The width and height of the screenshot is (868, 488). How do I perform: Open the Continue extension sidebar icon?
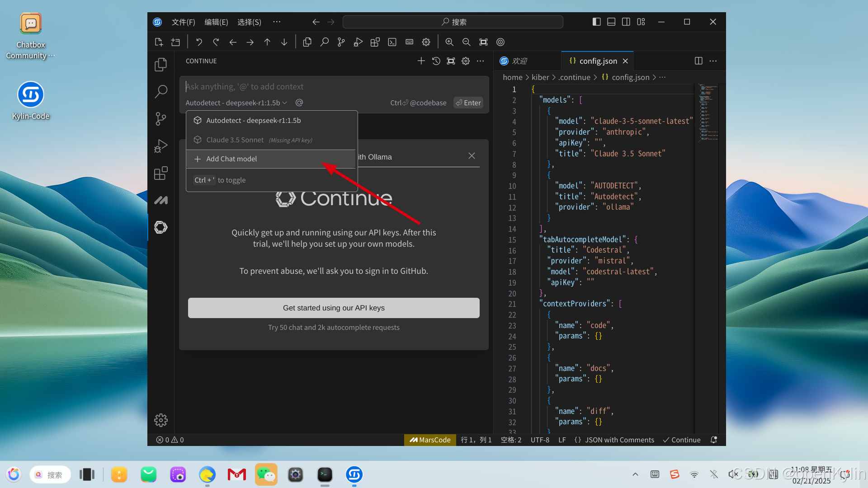(161, 227)
